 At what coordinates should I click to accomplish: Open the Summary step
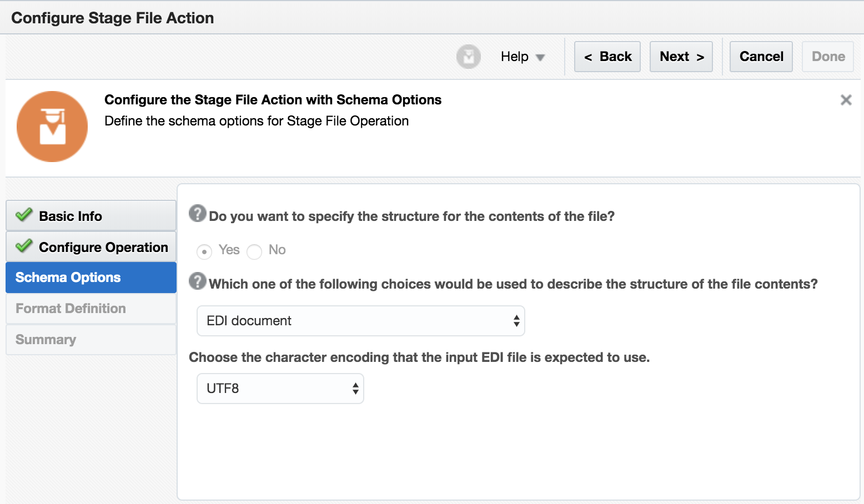(46, 340)
